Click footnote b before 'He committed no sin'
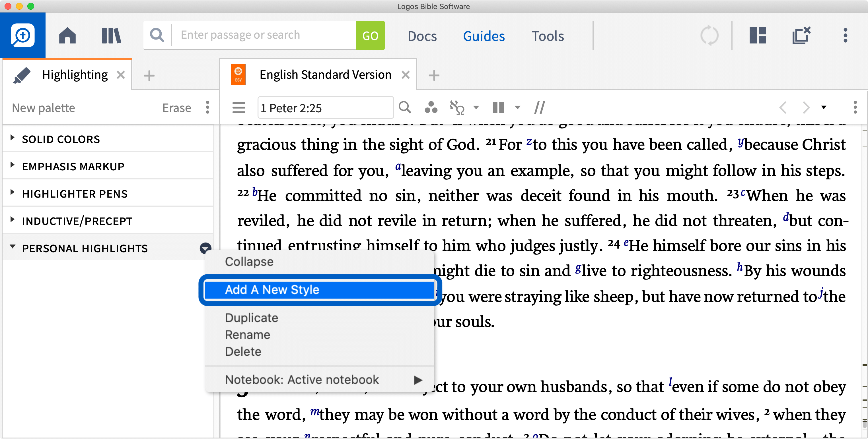 tap(255, 192)
